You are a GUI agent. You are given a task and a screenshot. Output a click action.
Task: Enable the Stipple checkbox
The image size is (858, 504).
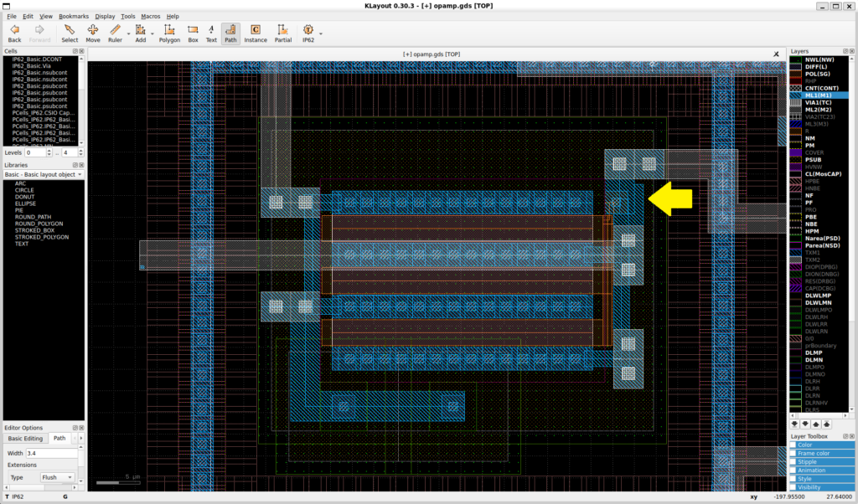[x=793, y=462]
